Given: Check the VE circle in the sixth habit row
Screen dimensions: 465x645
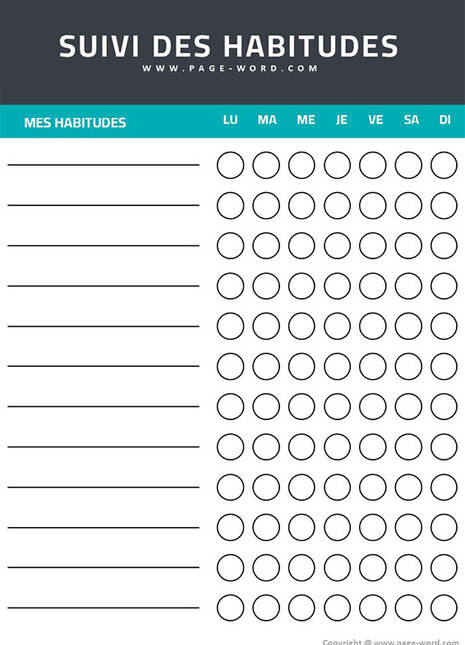Looking at the screenshot, I should 373,366.
